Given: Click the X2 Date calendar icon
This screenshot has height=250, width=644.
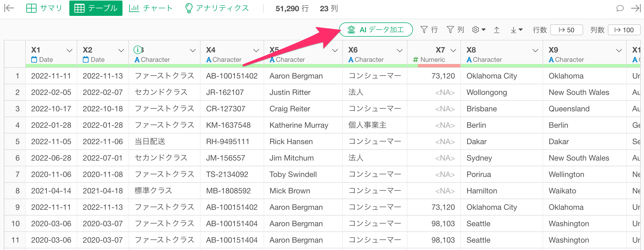Looking at the screenshot, I should pyautogui.click(x=86, y=59).
